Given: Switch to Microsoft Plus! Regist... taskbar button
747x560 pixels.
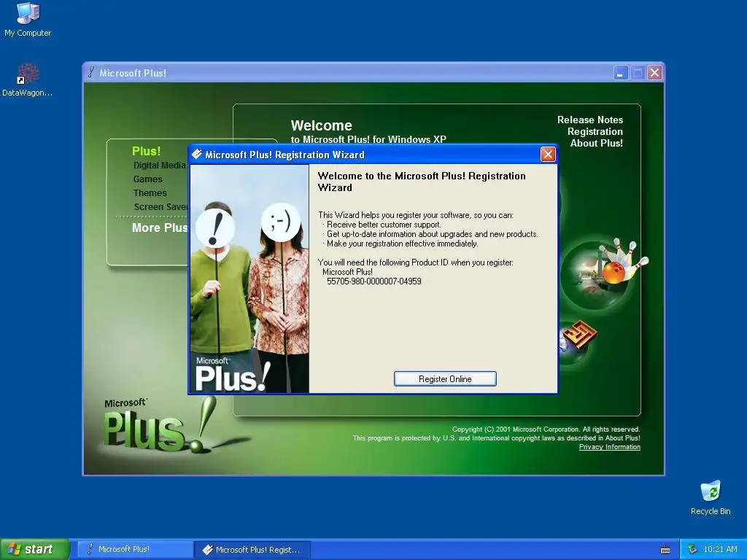Looking at the screenshot, I should coord(252,550).
